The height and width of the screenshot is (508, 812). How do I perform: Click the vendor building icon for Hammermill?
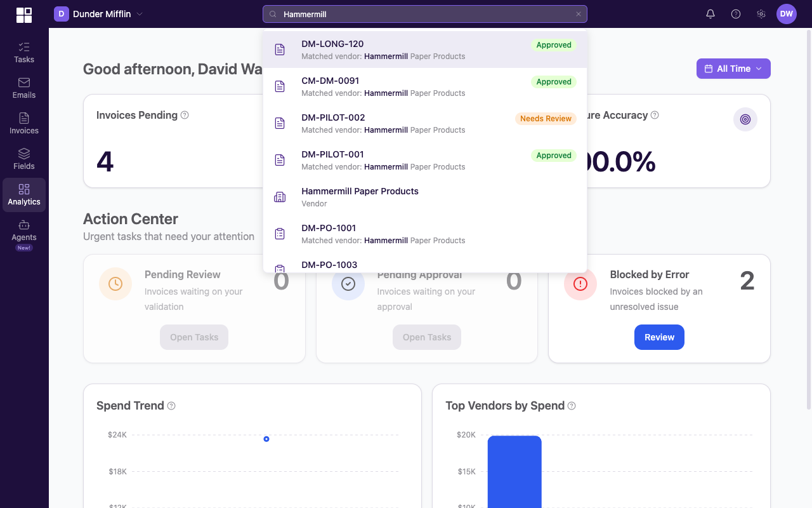280,197
